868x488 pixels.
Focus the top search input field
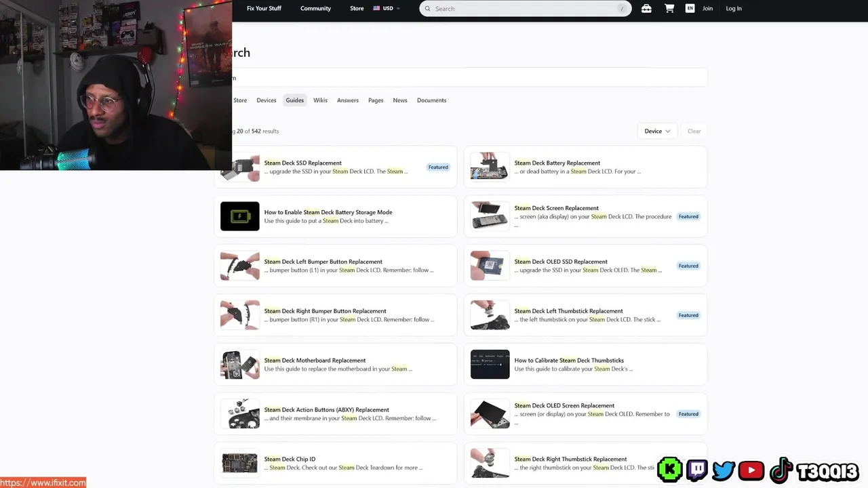point(526,9)
